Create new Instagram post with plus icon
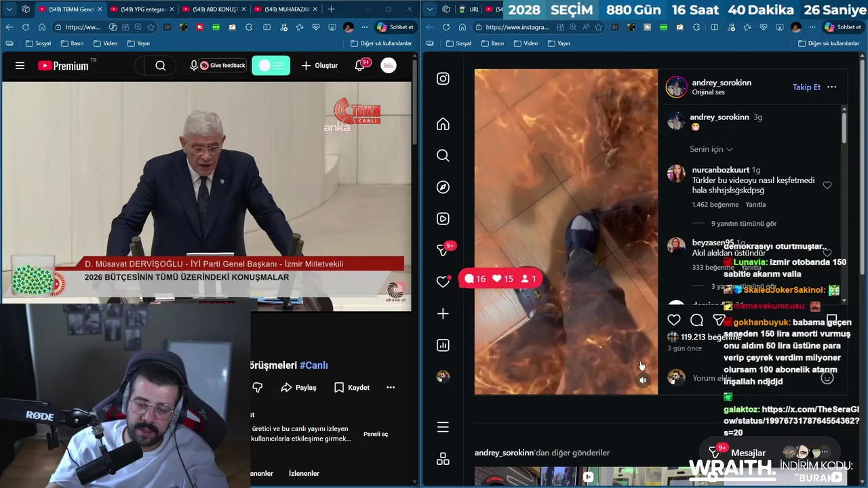 pos(443,314)
